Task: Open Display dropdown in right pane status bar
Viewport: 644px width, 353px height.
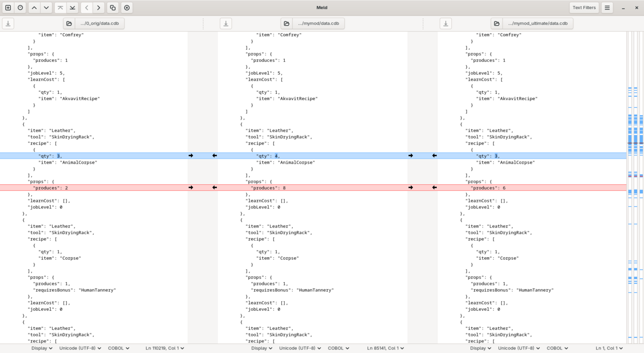Action: coord(480,348)
